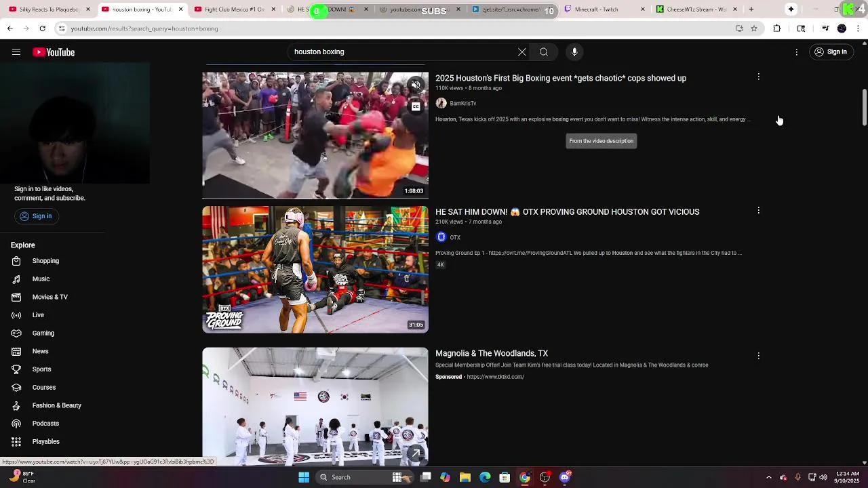This screenshot has width=868, height=488.
Task: Open more options for the Houston's First Big Boxing video
Action: (758, 77)
